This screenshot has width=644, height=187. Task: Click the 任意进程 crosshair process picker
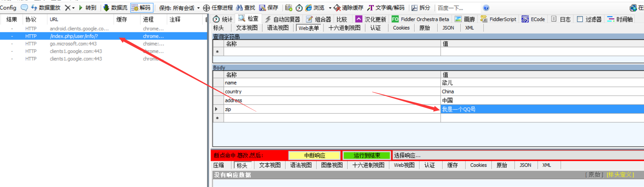(x=218, y=7)
